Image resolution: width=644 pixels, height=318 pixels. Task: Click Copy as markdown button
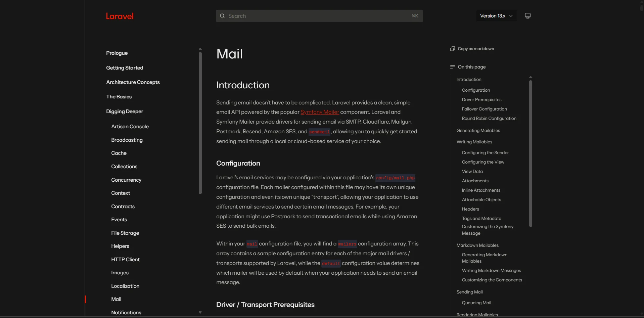(472, 49)
